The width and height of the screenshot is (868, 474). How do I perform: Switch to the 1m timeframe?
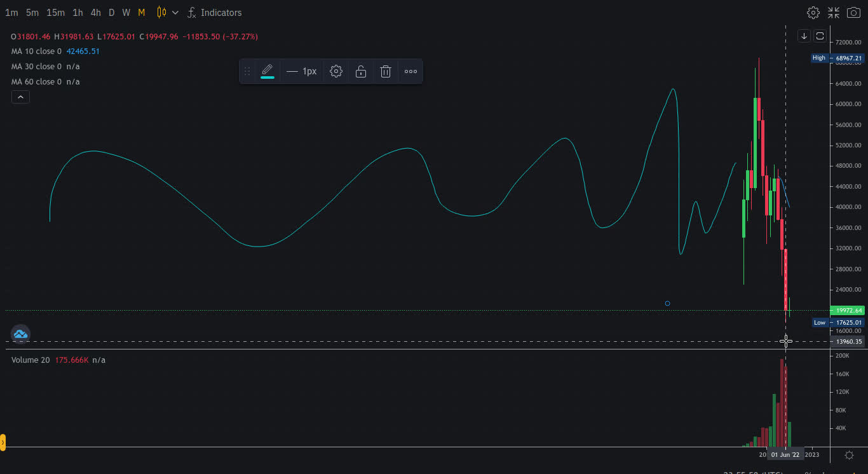(x=11, y=13)
